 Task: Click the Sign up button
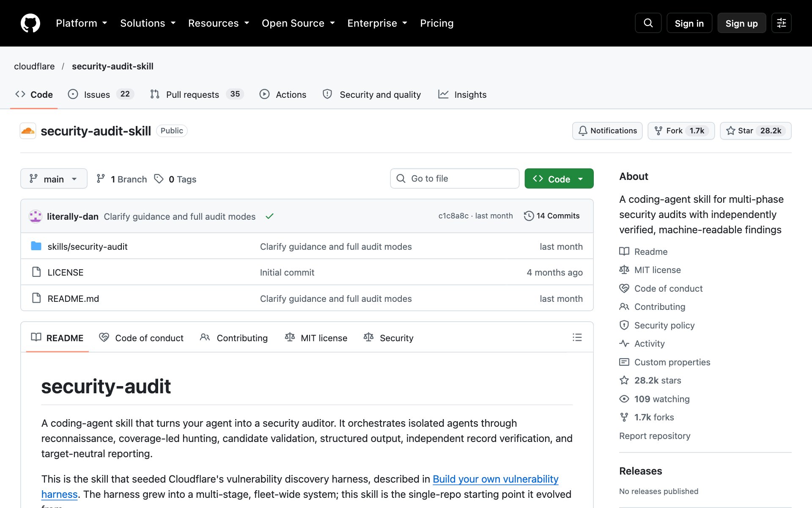point(741,23)
